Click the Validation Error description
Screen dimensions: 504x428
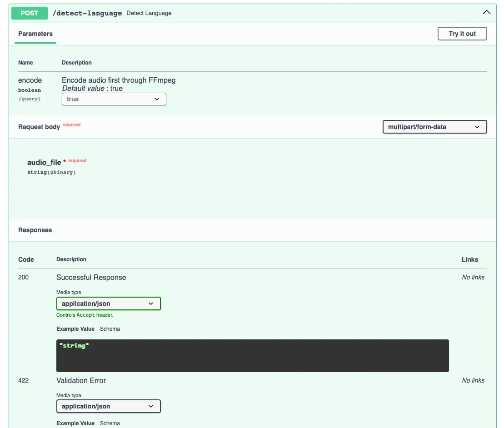click(81, 380)
